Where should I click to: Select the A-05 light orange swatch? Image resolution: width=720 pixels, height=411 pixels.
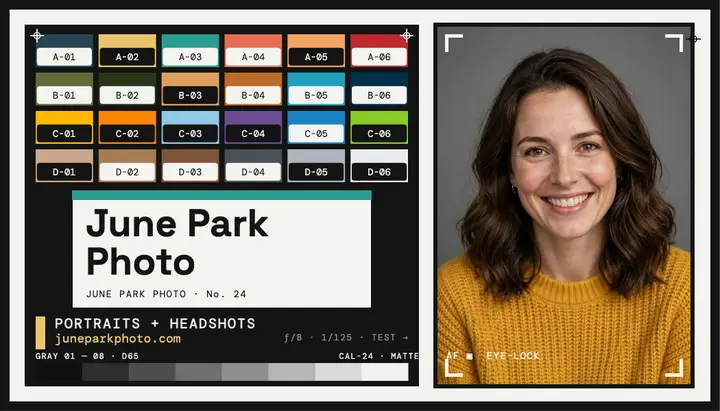(316, 50)
